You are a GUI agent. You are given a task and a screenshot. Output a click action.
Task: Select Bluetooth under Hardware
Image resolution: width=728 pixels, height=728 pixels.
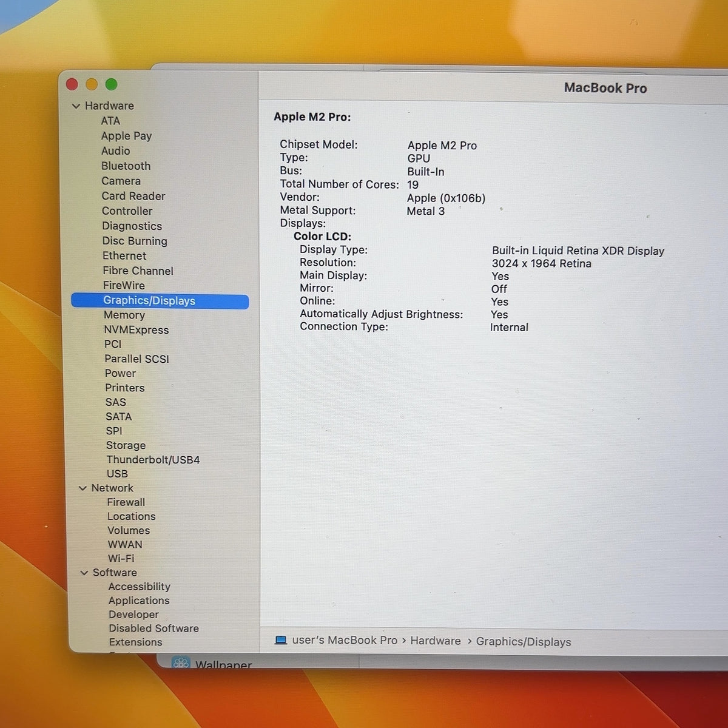(126, 166)
